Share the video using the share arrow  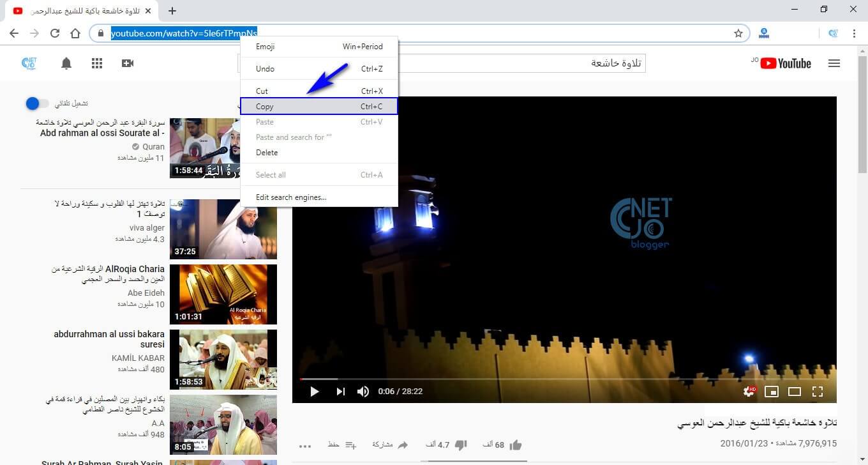(403, 445)
